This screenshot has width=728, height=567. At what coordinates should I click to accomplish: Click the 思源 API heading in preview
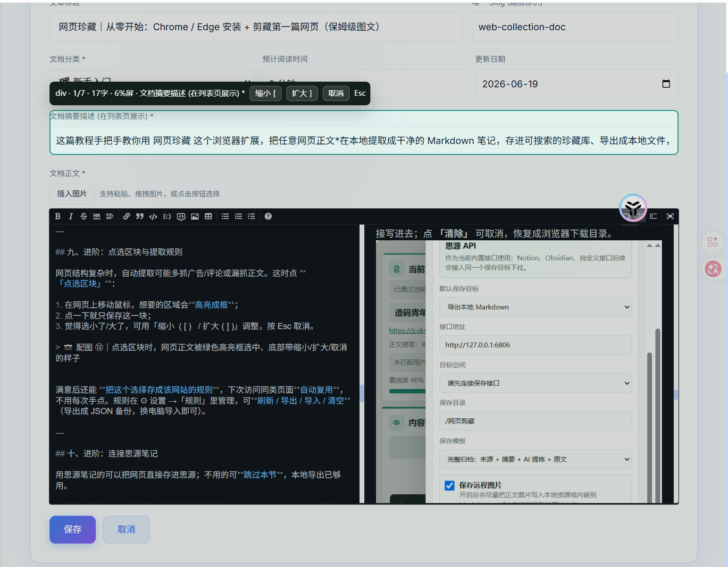460,246
